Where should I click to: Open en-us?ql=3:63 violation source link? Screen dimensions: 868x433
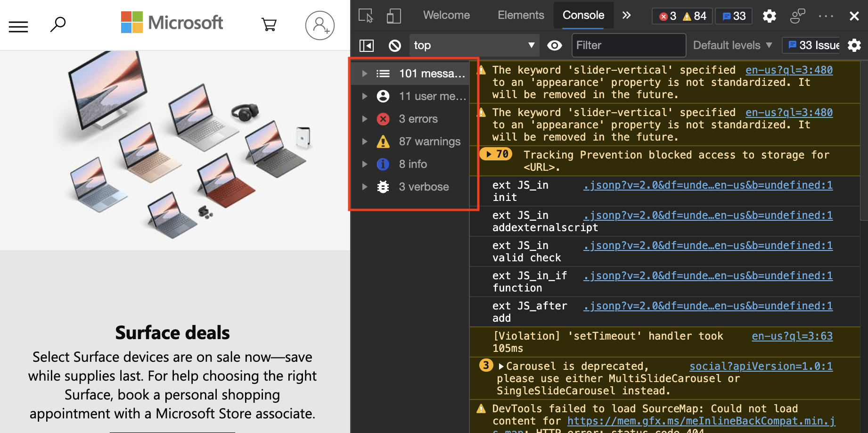792,336
